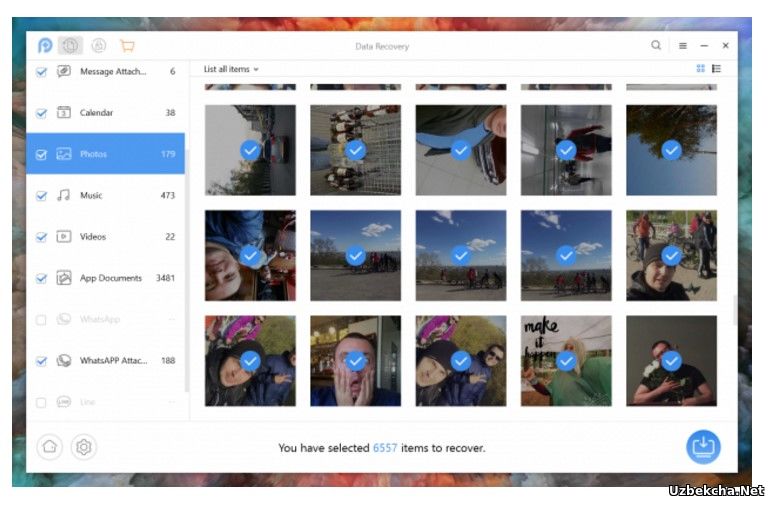Deselect the man holding flowers photo

pyautogui.click(x=671, y=361)
